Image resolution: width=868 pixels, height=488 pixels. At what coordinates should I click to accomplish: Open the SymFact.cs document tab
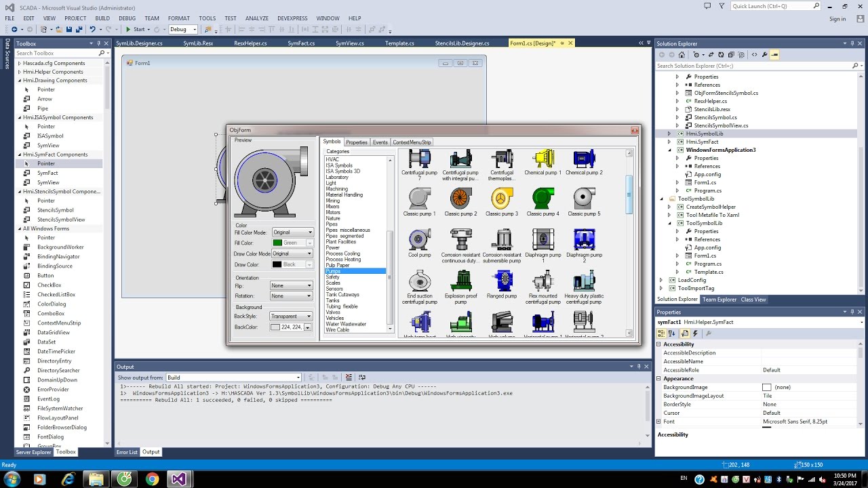point(301,43)
